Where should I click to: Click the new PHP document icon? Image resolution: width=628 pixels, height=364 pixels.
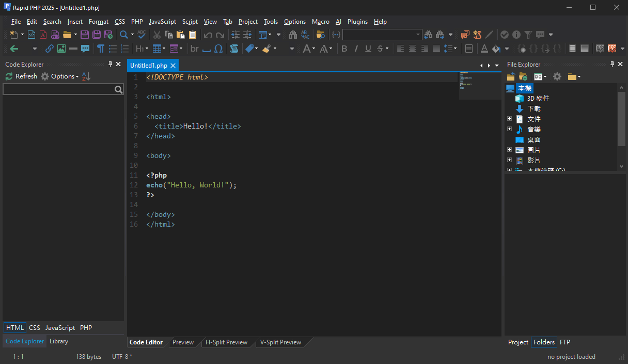click(x=55, y=35)
